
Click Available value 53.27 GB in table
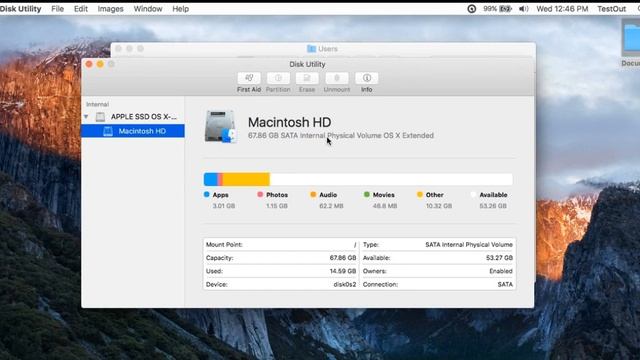click(500, 258)
